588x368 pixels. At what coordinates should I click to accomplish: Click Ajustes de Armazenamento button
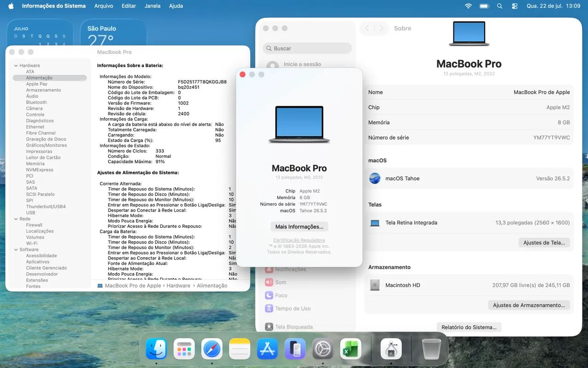pyautogui.click(x=529, y=305)
